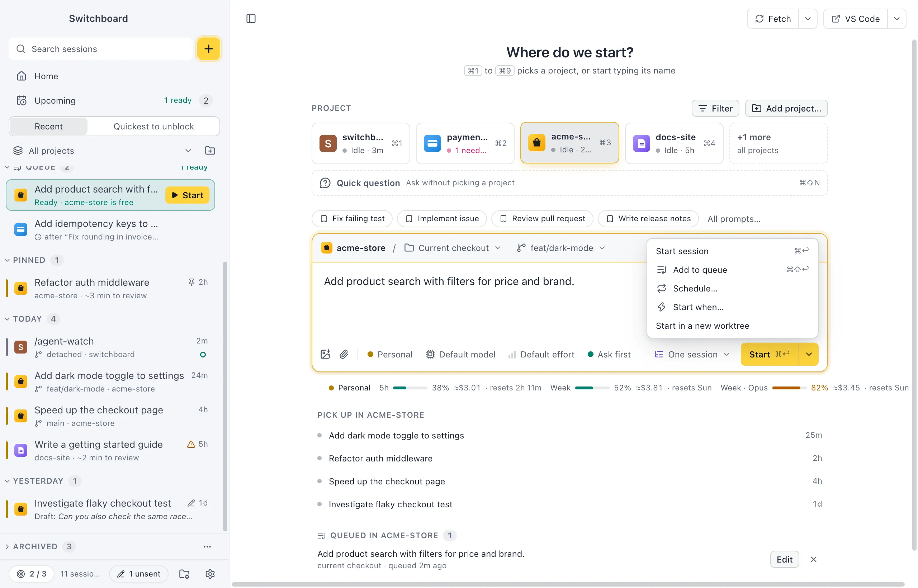918x588 pixels.
Task: Open the One session dropdown
Action: click(692, 354)
